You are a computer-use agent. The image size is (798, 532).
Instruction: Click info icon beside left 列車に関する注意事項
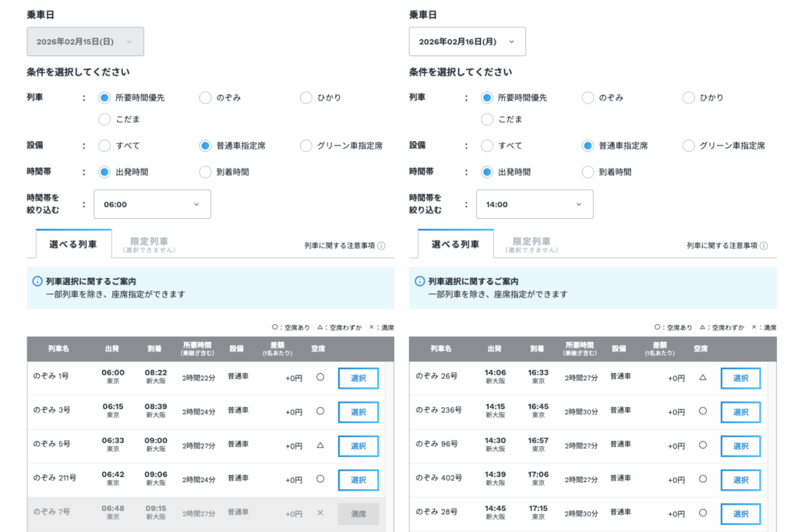tap(381, 245)
